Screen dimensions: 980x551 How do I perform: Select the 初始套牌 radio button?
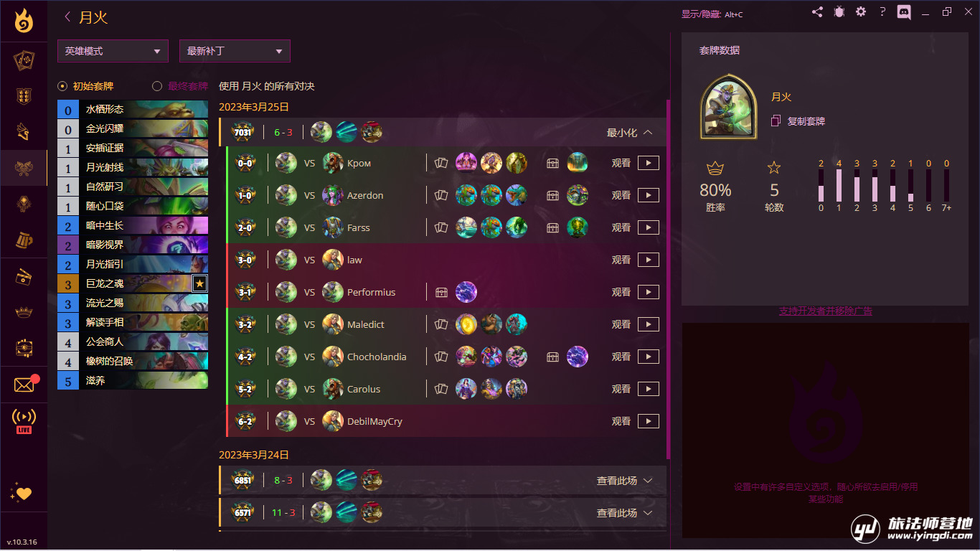pos(62,86)
